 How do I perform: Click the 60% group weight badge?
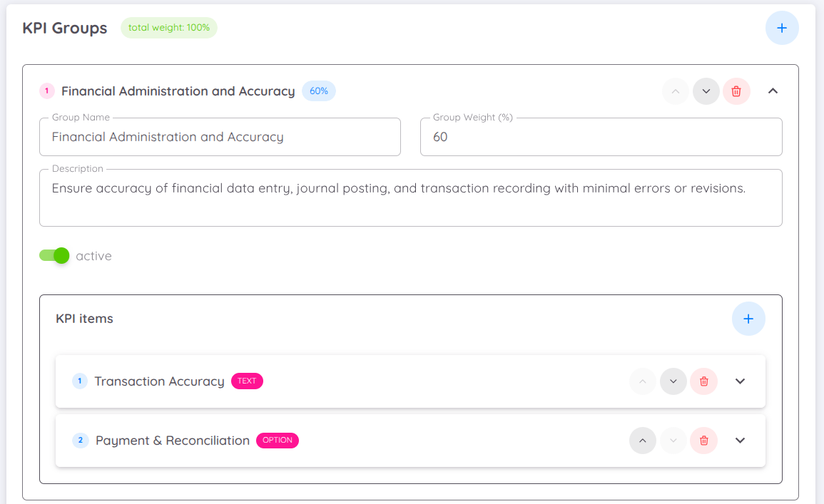(318, 91)
